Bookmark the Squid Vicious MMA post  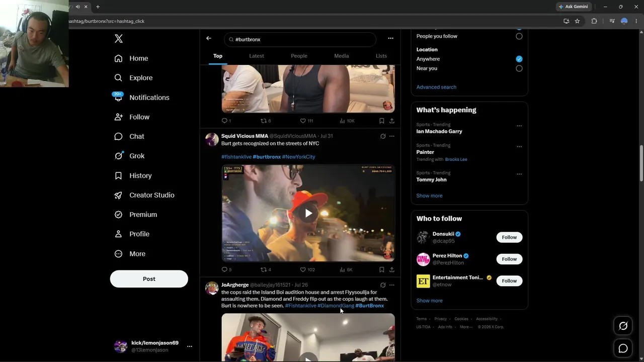(382, 269)
